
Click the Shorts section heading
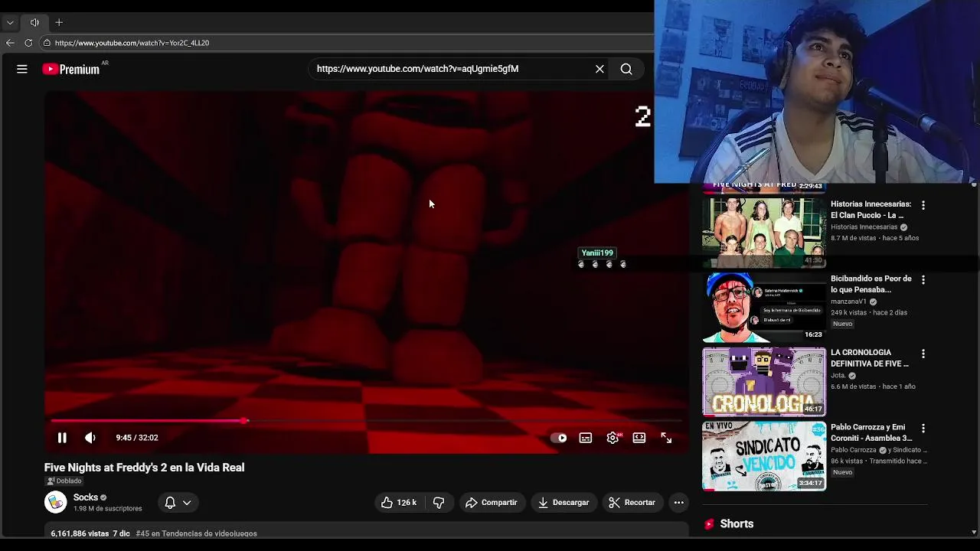point(737,524)
